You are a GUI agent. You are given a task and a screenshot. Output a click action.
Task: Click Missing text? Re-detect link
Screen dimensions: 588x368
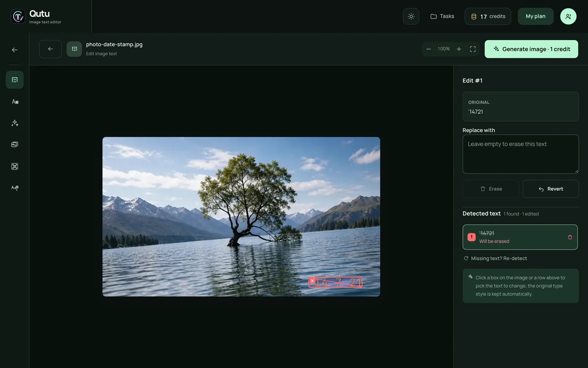pyautogui.click(x=495, y=258)
